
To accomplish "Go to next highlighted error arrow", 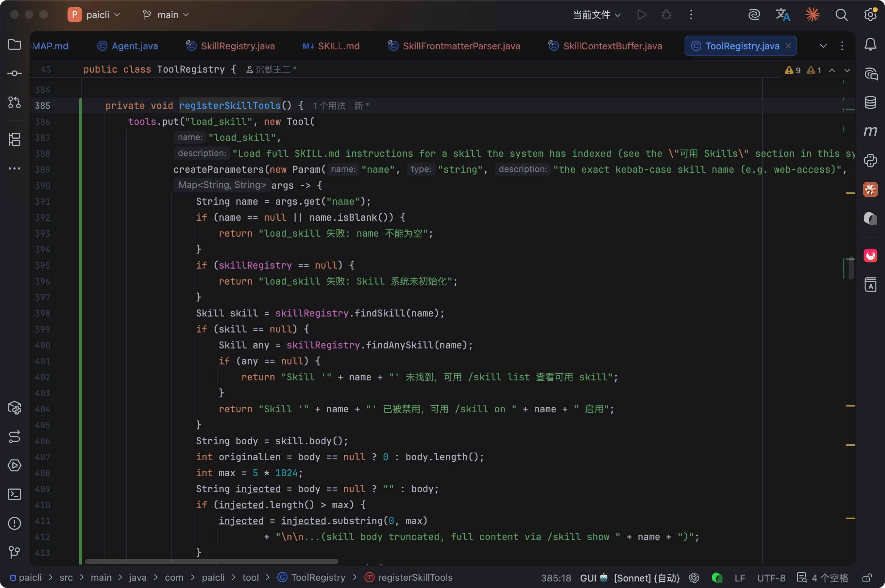I will pyautogui.click(x=847, y=70).
